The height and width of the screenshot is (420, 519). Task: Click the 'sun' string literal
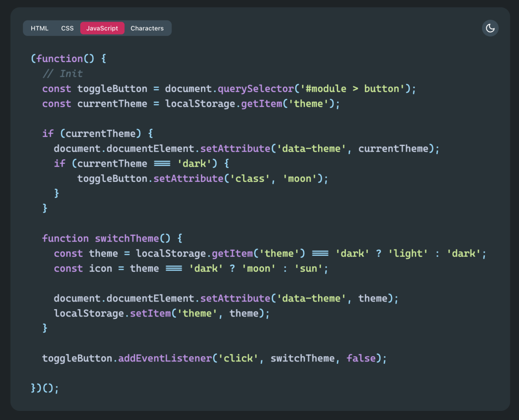(308, 268)
